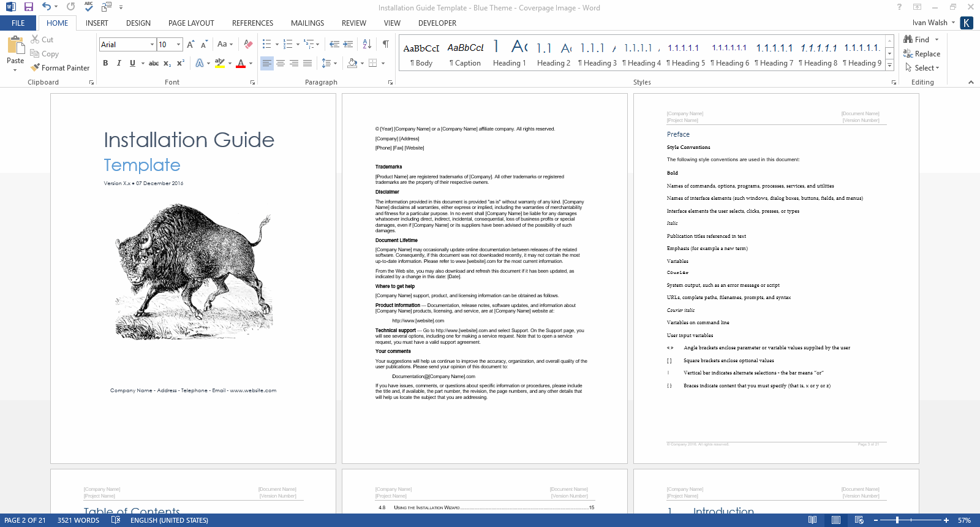Open Word Help with the question mark

tap(899, 7)
